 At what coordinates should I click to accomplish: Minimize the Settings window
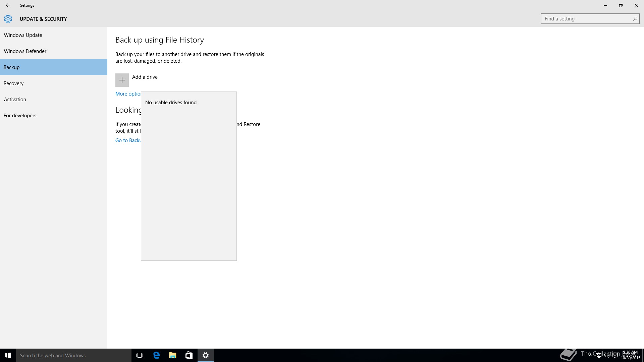pos(605,5)
